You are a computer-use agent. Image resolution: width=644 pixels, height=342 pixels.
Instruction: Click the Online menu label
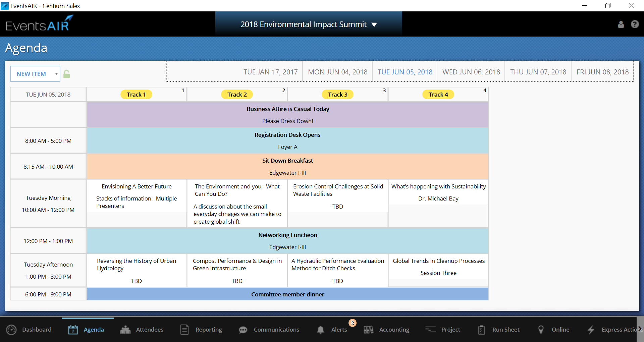[560, 330]
